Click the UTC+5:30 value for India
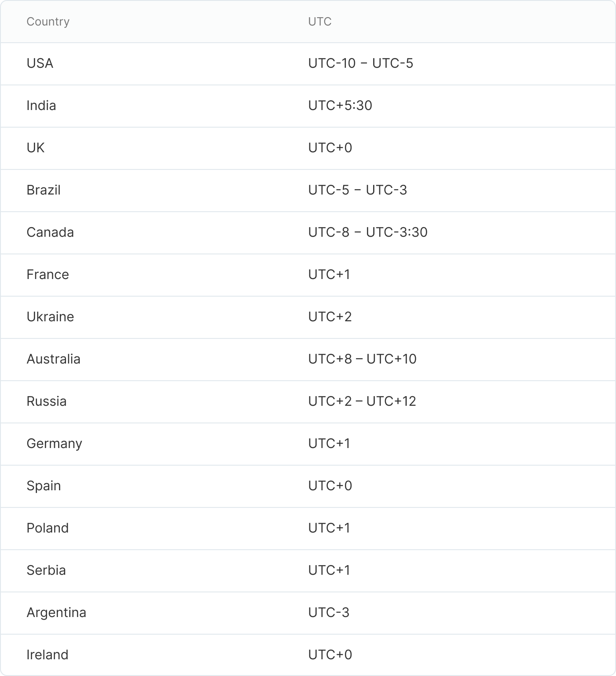Screen dimensions: 616x676 click(340, 106)
